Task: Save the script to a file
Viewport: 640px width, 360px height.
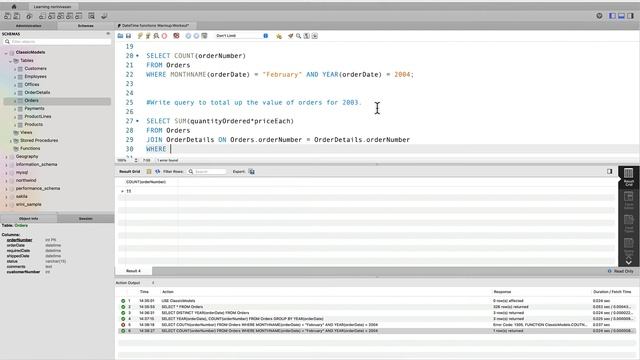Action: click(129, 36)
